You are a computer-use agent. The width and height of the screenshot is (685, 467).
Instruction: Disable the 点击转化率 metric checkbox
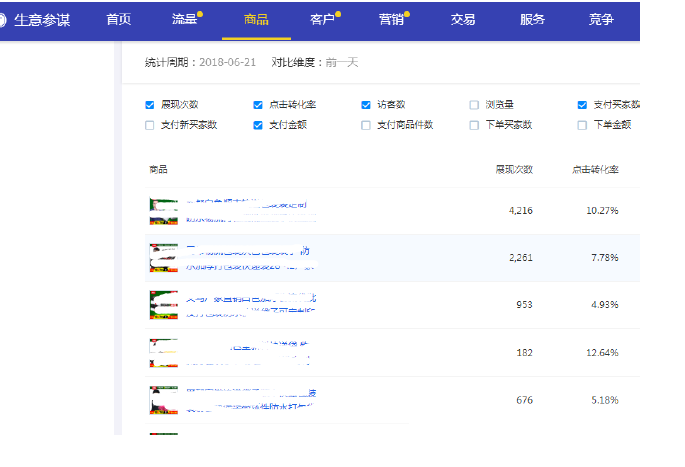pyautogui.click(x=258, y=105)
